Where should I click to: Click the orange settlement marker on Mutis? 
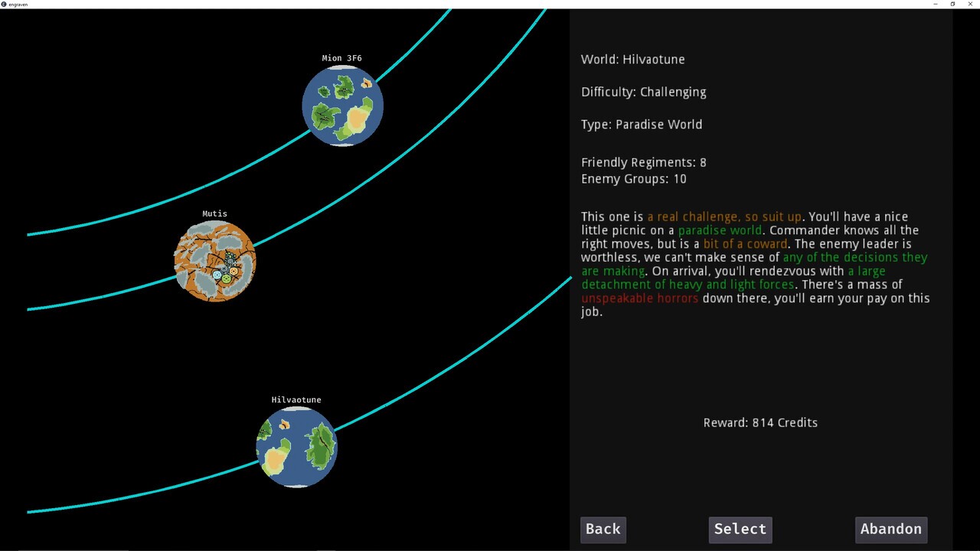click(x=234, y=271)
